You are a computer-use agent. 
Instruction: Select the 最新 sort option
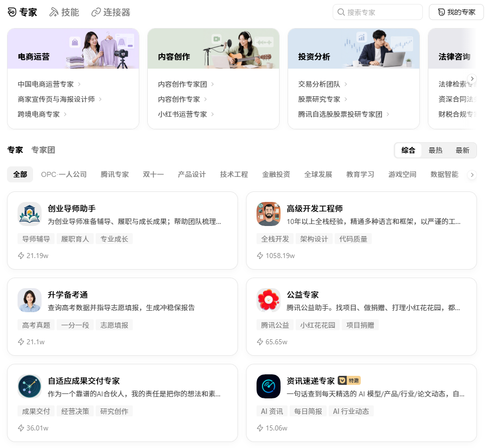pyautogui.click(x=462, y=150)
